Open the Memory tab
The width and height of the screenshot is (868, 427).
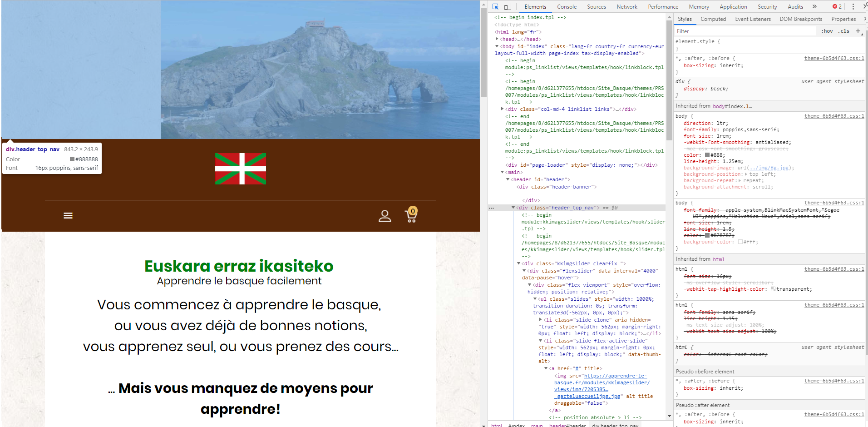[699, 7]
